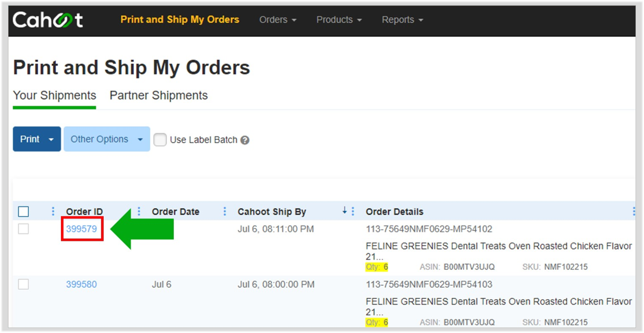Switch to the Partner Shipments tab
The height and width of the screenshot is (333, 644).
[x=159, y=95]
